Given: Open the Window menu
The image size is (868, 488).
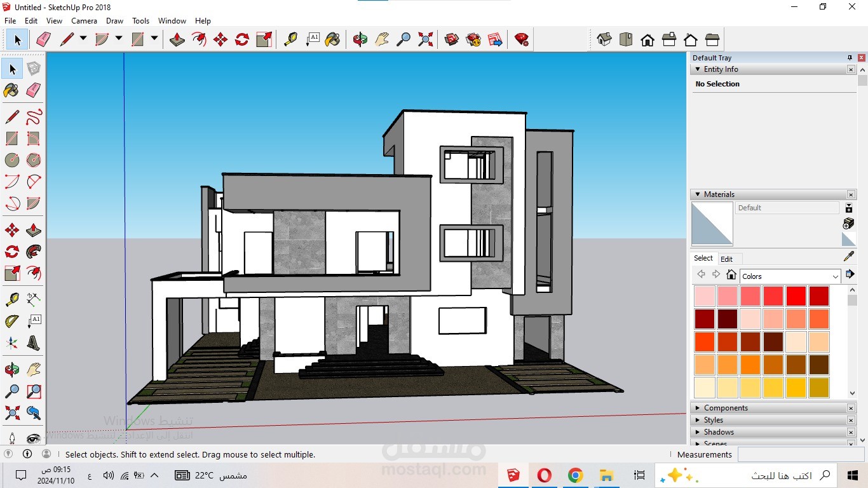Looking at the screenshot, I should pyautogui.click(x=172, y=21).
